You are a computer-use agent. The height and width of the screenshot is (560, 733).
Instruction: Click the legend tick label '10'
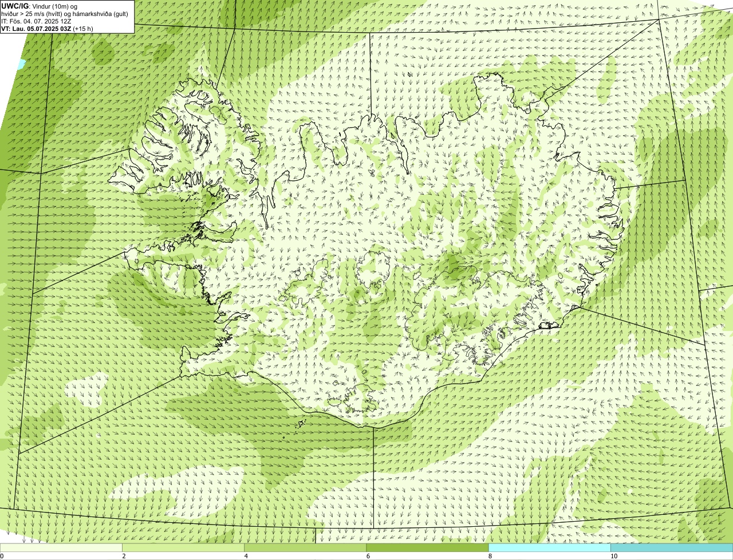tap(613, 556)
